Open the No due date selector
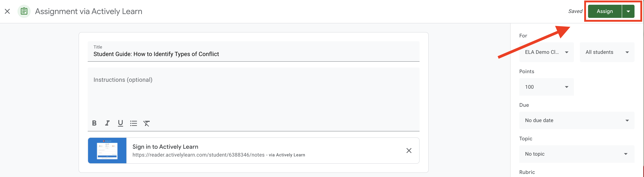 pos(577,120)
